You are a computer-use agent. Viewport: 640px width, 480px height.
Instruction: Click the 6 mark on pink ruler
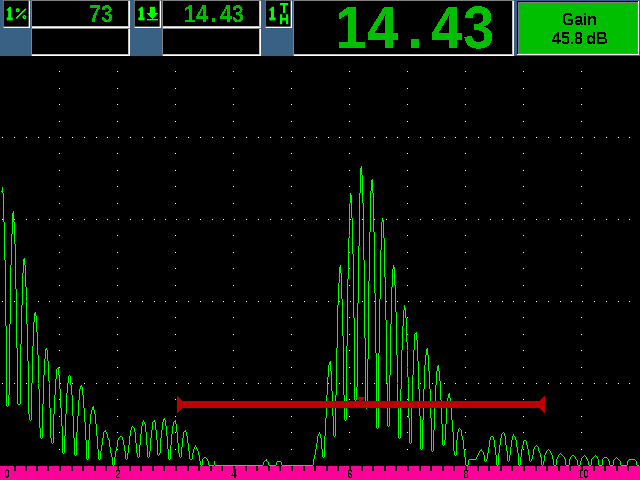click(x=349, y=473)
